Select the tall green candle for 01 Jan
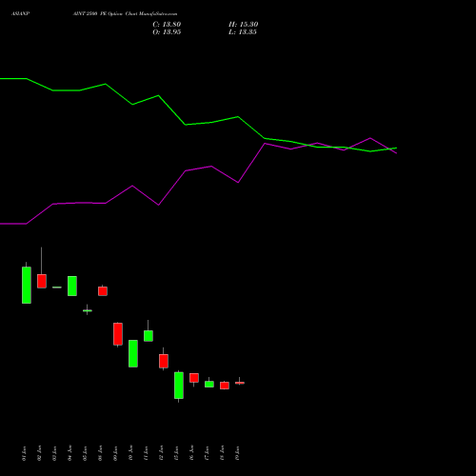This screenshot has width=476, height=476. point(27,285)
